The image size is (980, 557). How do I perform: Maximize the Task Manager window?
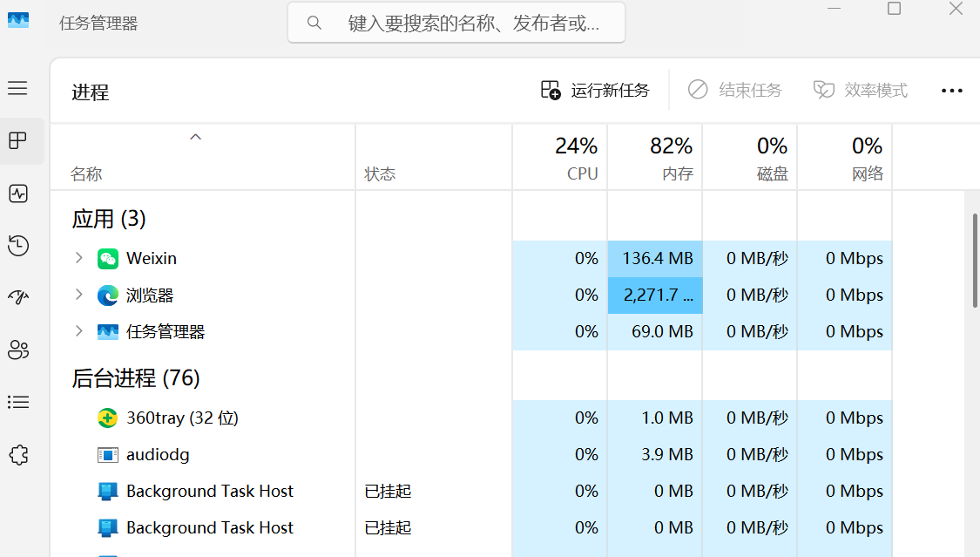click(895, 8)
